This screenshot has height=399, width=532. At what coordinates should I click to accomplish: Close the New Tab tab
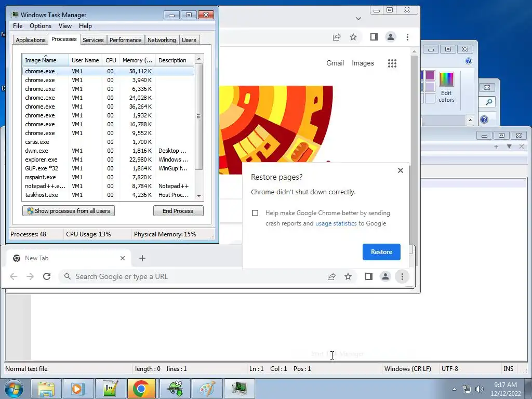click(123, 258)
